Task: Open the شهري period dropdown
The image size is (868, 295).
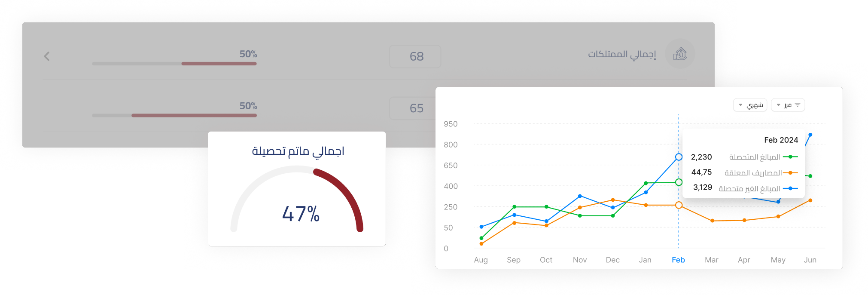Action: pyautogui.click(x=750, y=105)
